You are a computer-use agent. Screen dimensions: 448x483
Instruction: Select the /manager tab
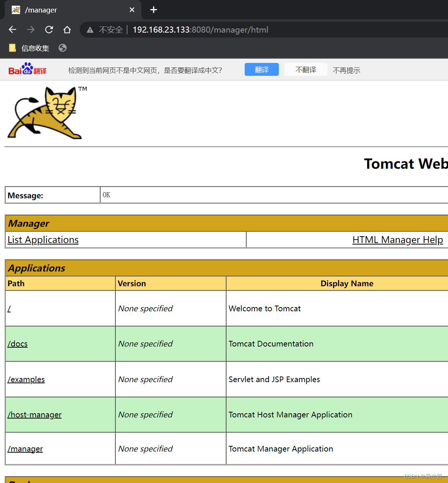(x=73, y=10)
